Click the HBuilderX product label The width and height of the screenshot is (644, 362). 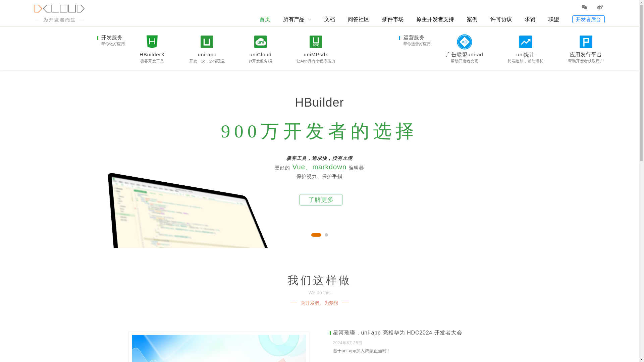point(152,55)
